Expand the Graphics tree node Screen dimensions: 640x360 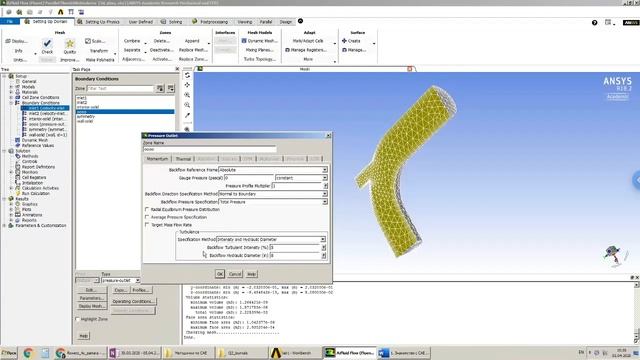click(11, 204)
